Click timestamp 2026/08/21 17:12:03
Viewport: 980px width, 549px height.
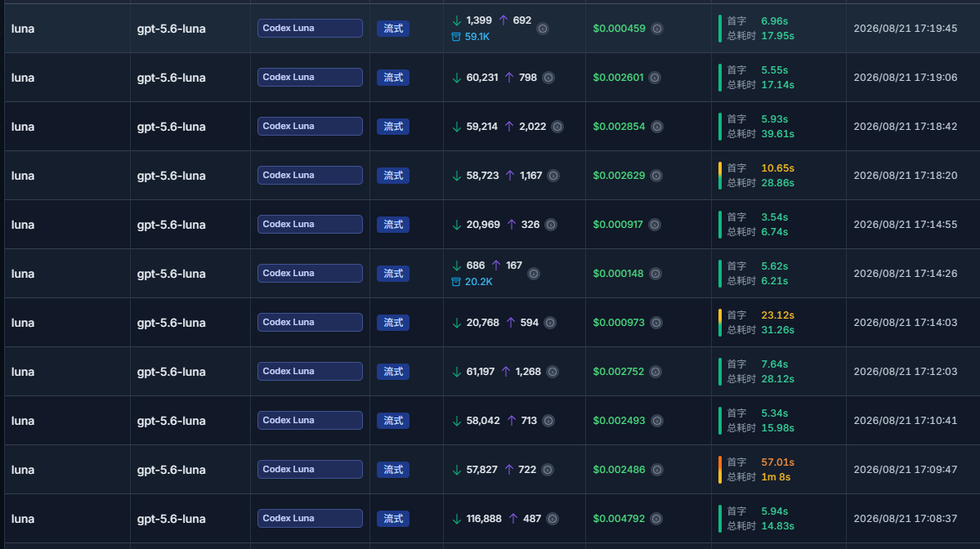click(905, 372)
